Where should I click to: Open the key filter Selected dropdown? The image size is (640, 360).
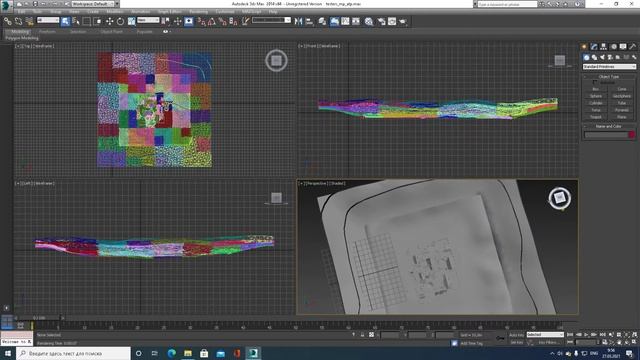pos(545,335)
